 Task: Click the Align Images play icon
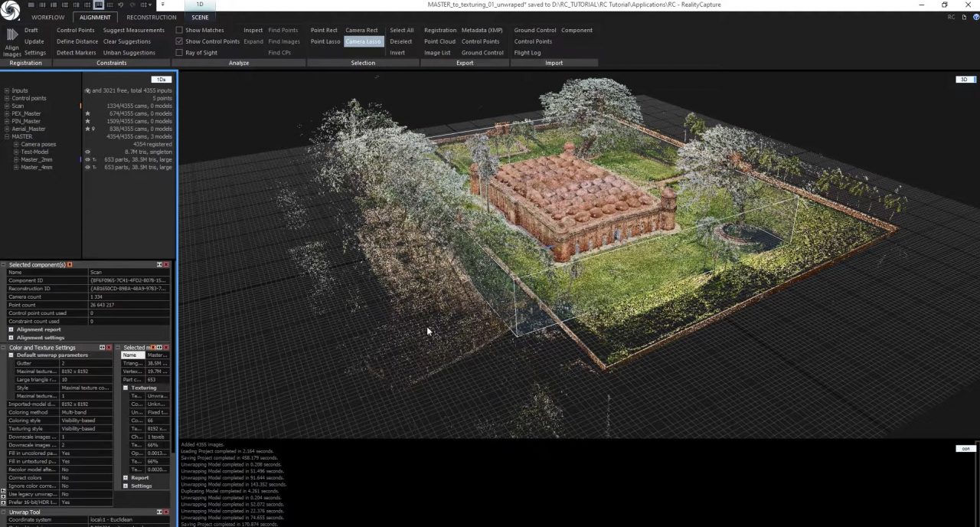[12, 34]
